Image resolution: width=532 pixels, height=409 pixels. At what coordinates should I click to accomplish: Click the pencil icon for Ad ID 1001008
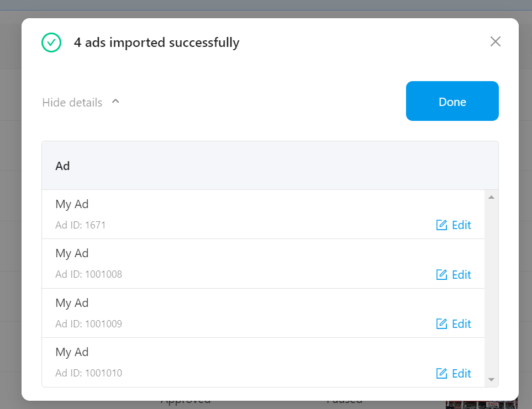(x=441, y=274)
